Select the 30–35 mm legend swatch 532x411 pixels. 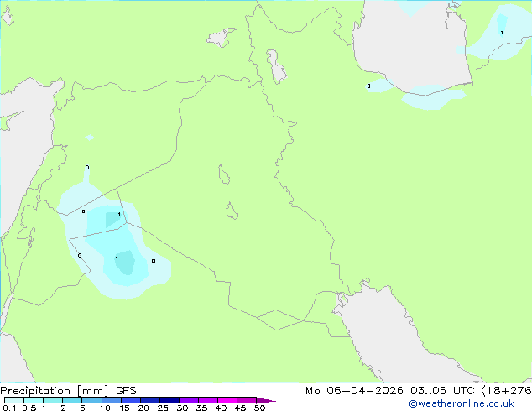189,400
